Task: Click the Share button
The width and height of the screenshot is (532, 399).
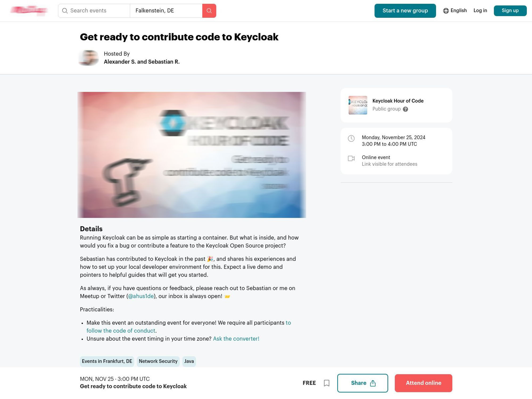Action: pyautogui.click(x=362, y=383)
